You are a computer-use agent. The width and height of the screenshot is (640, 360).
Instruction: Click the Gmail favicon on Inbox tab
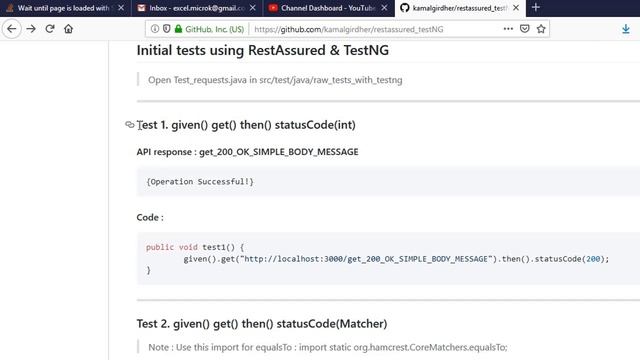141,8
